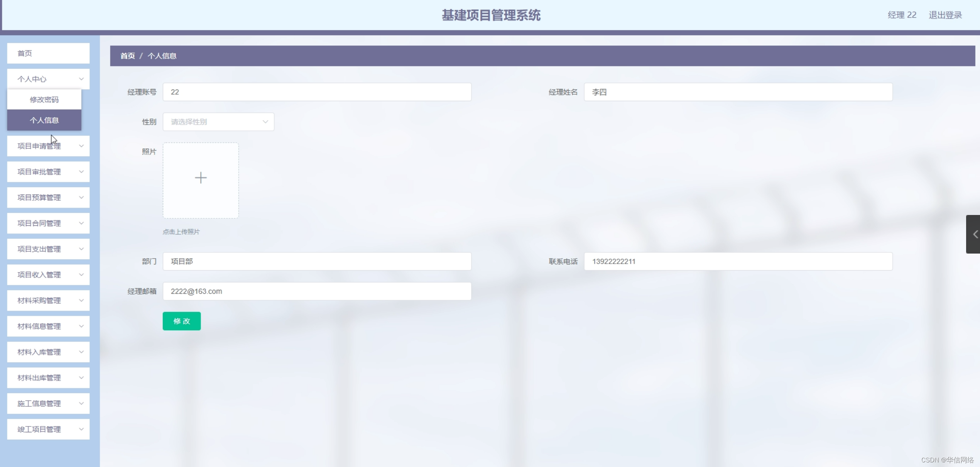Click the 点击上传照片 upload text
Screen dimensions: 980x467
click(181, 232)
